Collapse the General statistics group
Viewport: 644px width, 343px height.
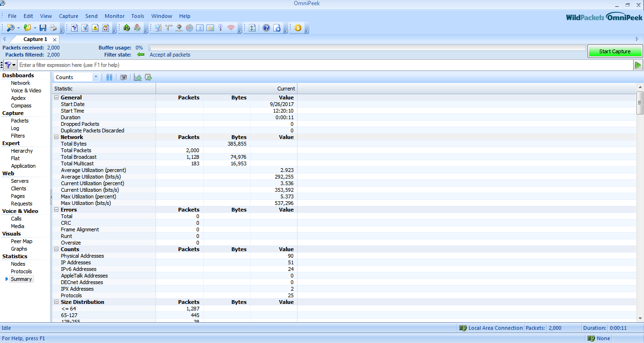57,98
